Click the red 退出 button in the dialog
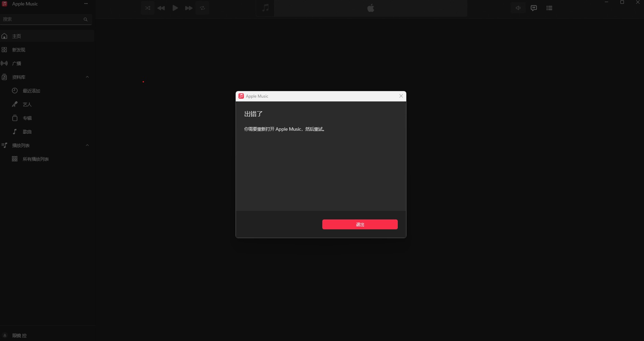 click(x=360, y=224)
